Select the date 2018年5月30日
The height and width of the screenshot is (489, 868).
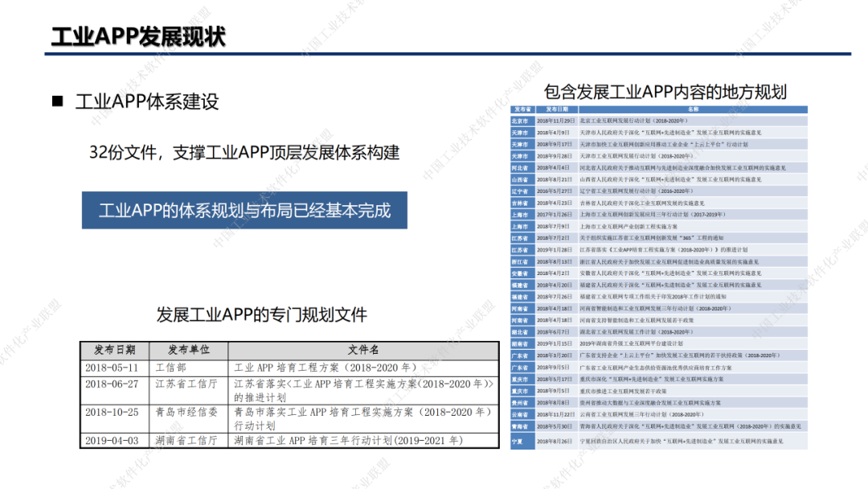554,426
